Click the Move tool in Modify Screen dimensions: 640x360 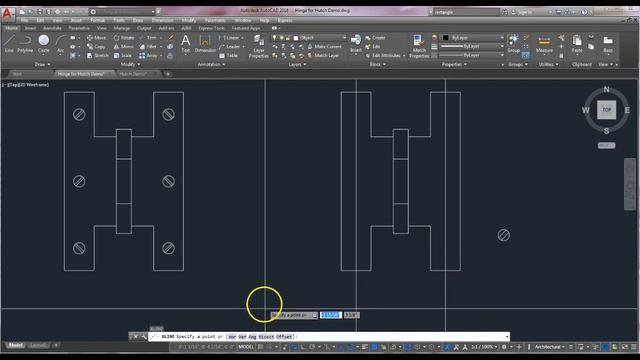96,38
